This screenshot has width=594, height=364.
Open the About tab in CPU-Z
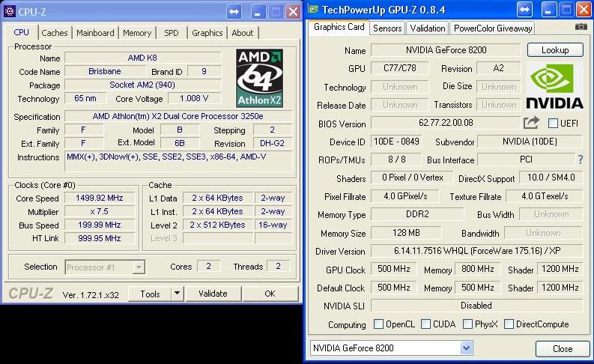(x=243, y=33)
